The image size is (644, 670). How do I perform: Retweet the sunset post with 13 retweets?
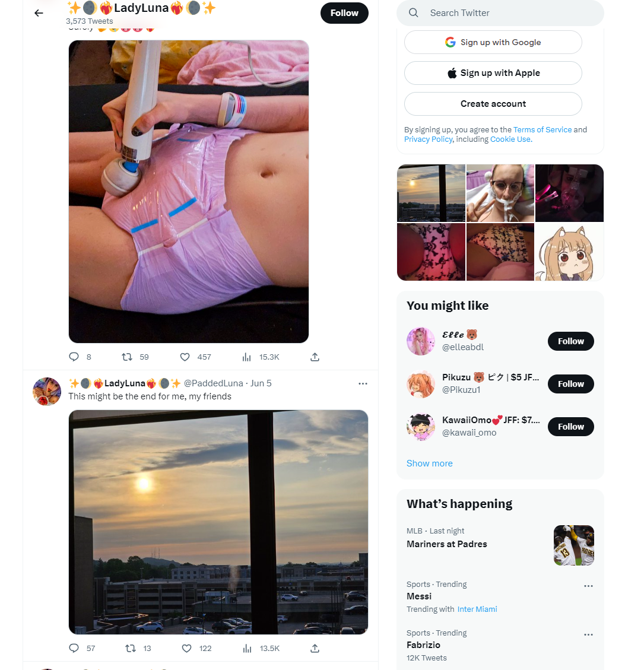pos(131,649)
